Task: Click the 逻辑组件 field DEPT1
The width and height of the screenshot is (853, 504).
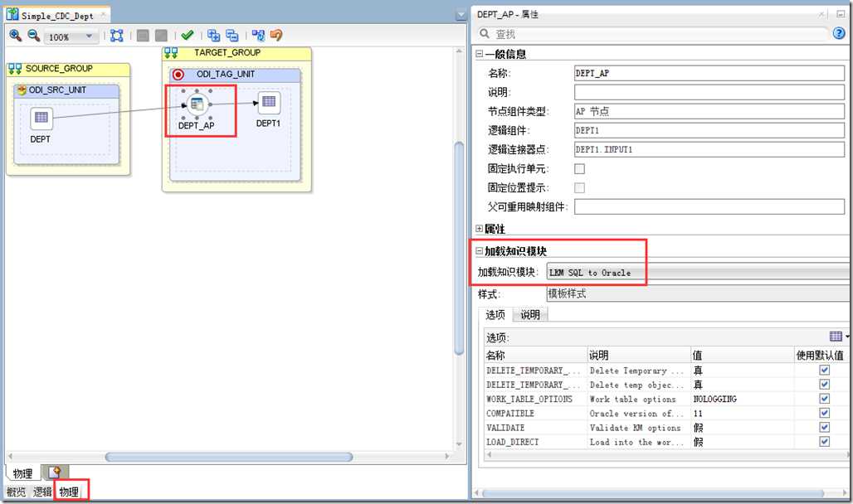Action: pos(709,130)
